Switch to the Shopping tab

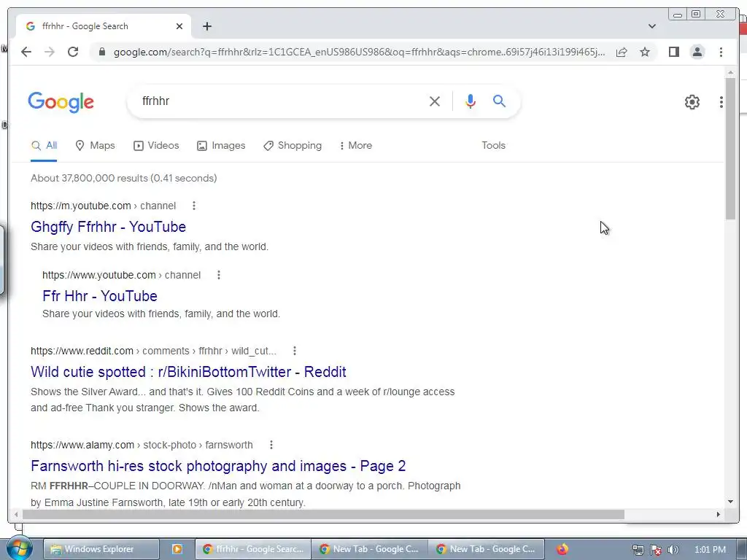point(293,146)
